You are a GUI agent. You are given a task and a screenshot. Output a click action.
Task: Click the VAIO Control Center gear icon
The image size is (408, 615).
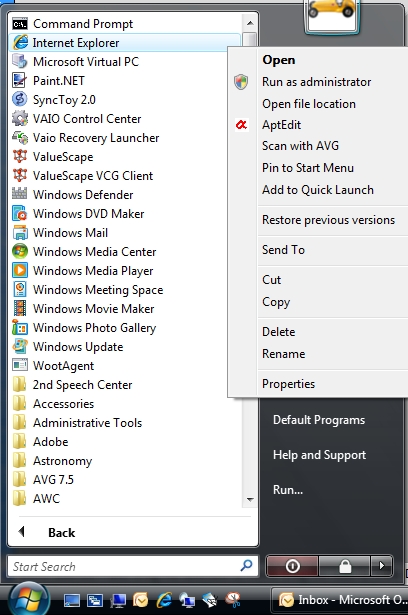20,118
